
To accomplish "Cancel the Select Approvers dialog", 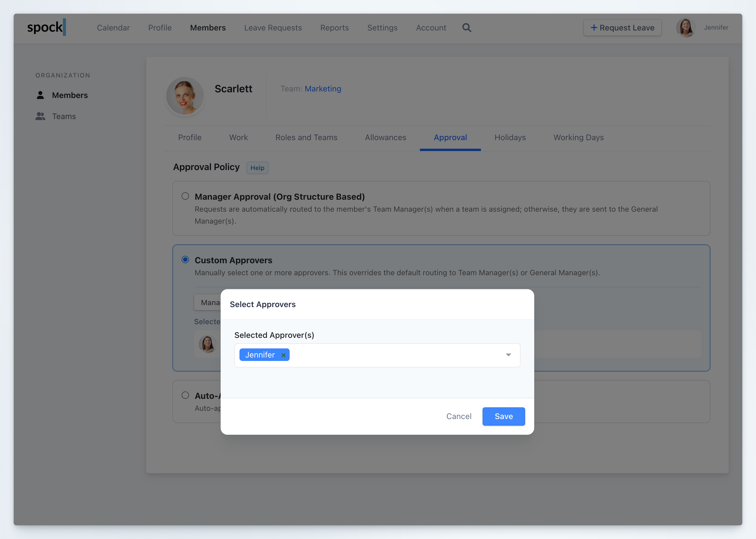I will pos(459,416).
